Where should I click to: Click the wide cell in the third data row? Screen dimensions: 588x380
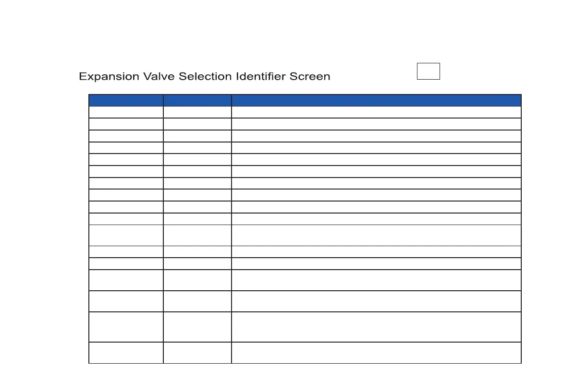376,136
